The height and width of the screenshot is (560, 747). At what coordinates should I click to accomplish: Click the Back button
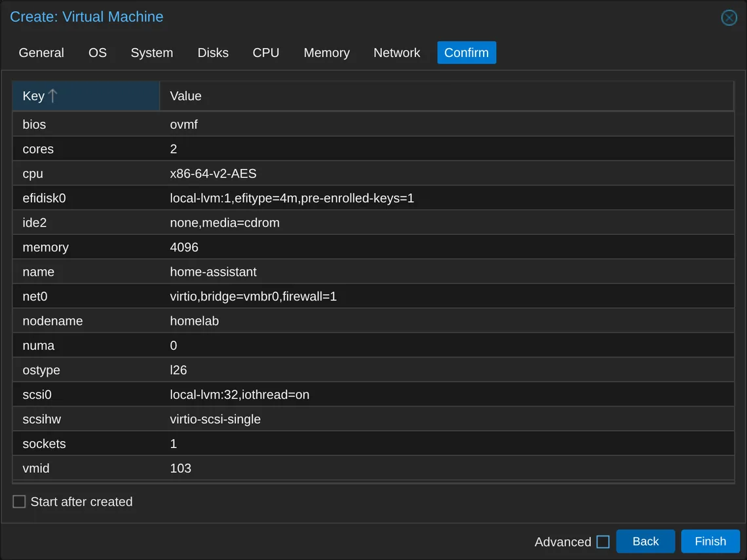(x=645, y=542)
